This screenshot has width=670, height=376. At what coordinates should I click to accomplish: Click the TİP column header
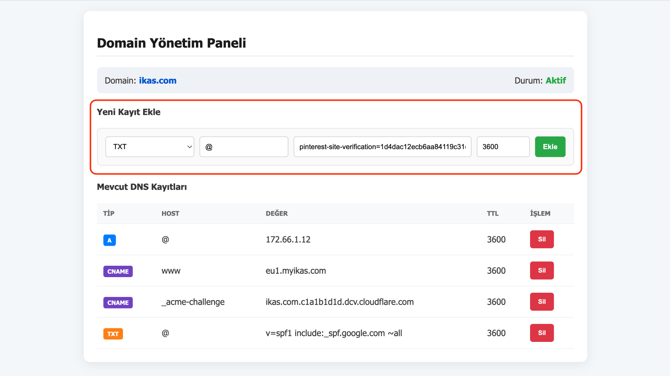109,213
